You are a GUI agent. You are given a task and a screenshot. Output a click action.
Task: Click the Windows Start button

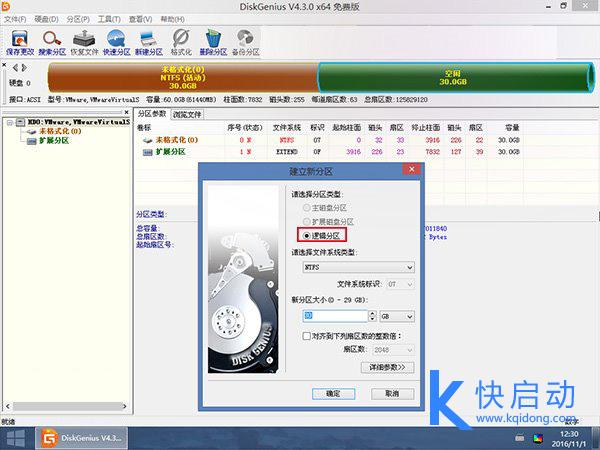[x=16, y=438]
